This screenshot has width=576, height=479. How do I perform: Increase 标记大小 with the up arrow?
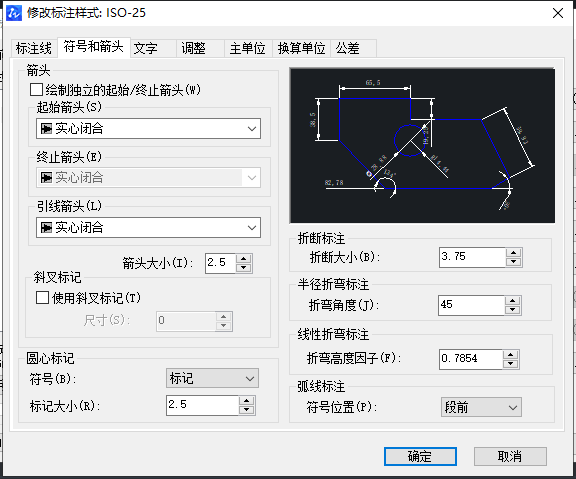246,401
